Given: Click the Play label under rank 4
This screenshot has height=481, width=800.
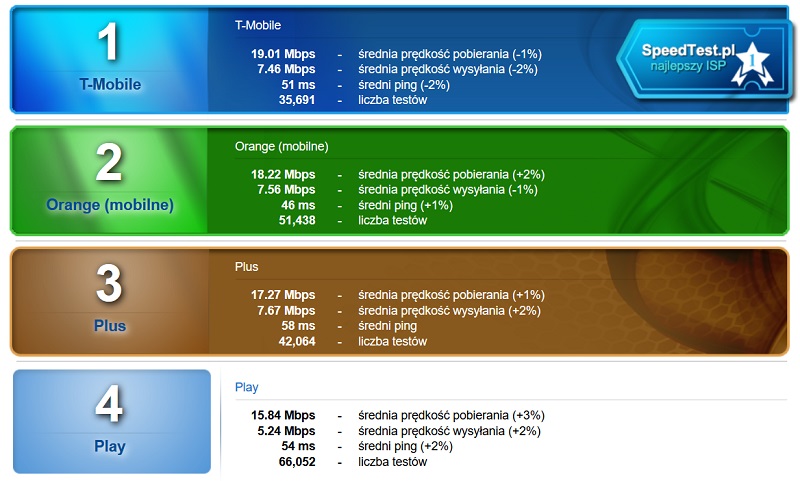Looking at the screenshot, I should [110, 446].
